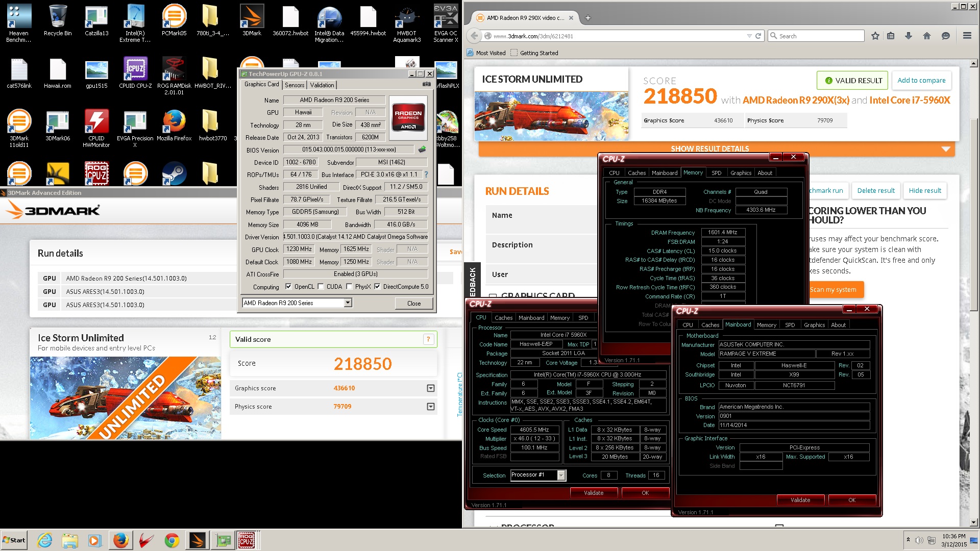Click the Firefox bookmark star icon

[875, 36]
